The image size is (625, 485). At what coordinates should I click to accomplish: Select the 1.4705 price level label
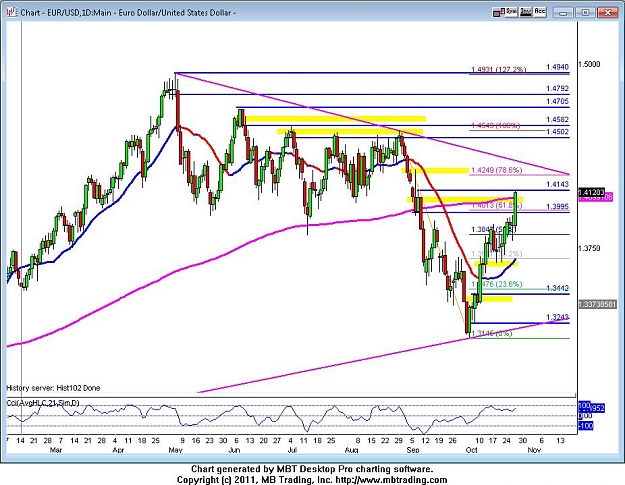click(x=557, y=101)
